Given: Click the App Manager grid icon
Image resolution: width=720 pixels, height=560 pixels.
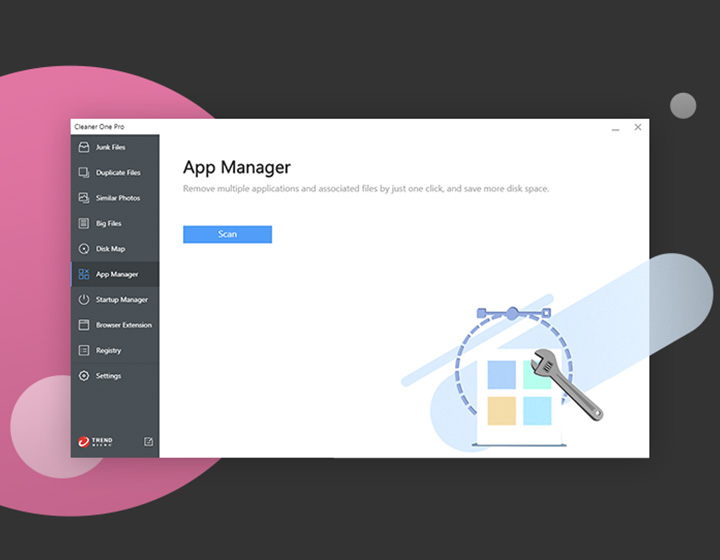Looking at the screenshot, I should (x=85, y=274).
